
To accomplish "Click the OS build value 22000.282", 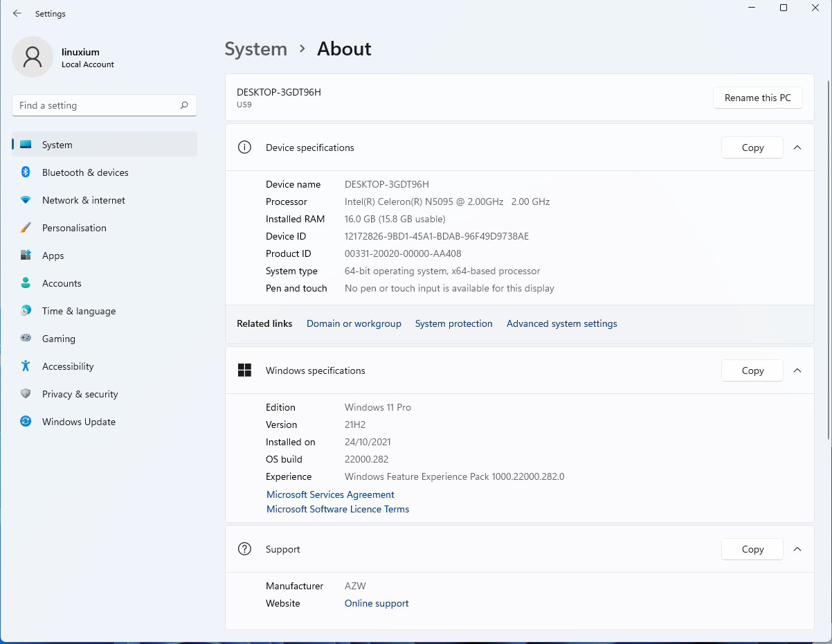I will 367,459.
